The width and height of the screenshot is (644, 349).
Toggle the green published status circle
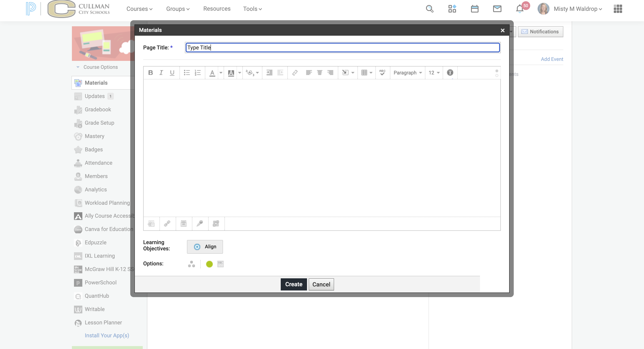209,264
